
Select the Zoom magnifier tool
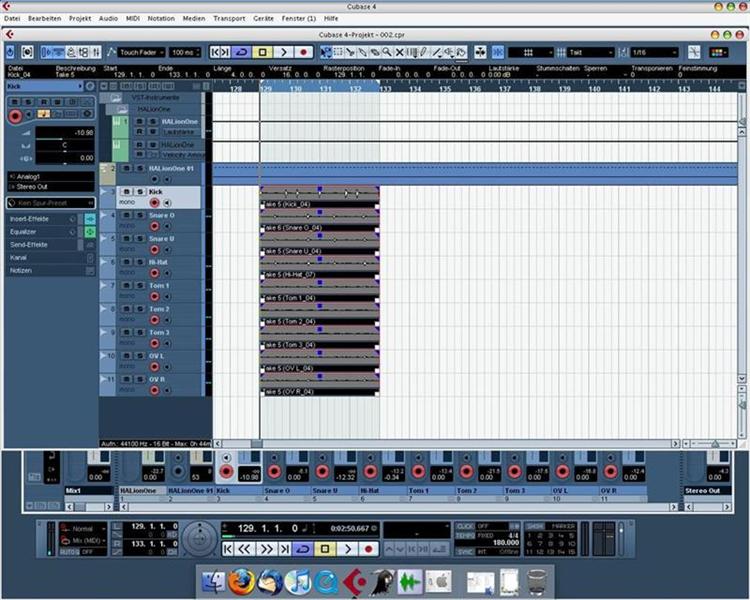pyautogui.click(x=387, y=52)
